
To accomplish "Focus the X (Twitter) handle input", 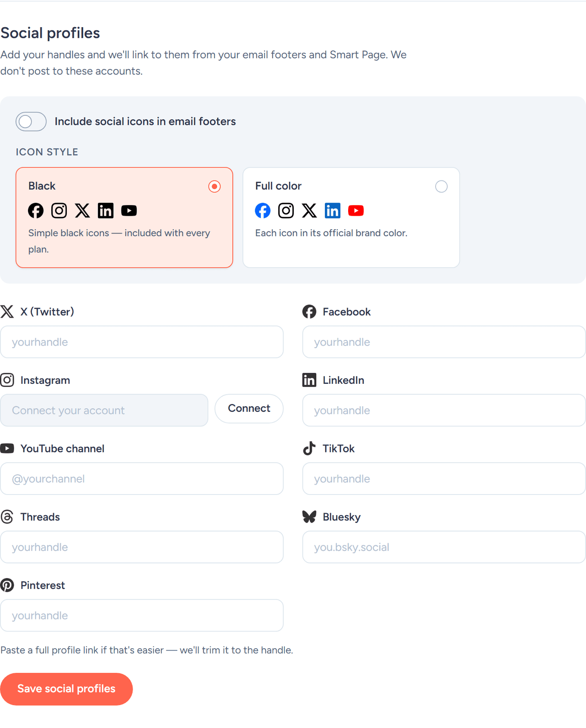I will click(142, 342).
